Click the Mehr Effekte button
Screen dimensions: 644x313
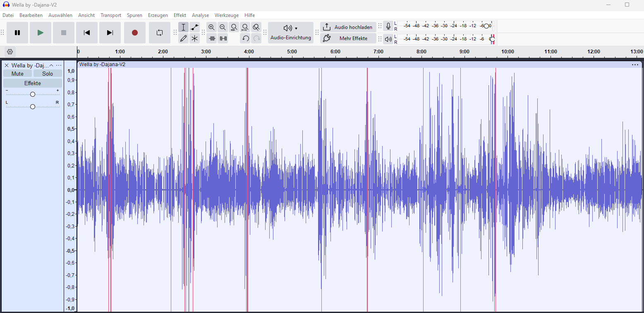tap(348, 38)
